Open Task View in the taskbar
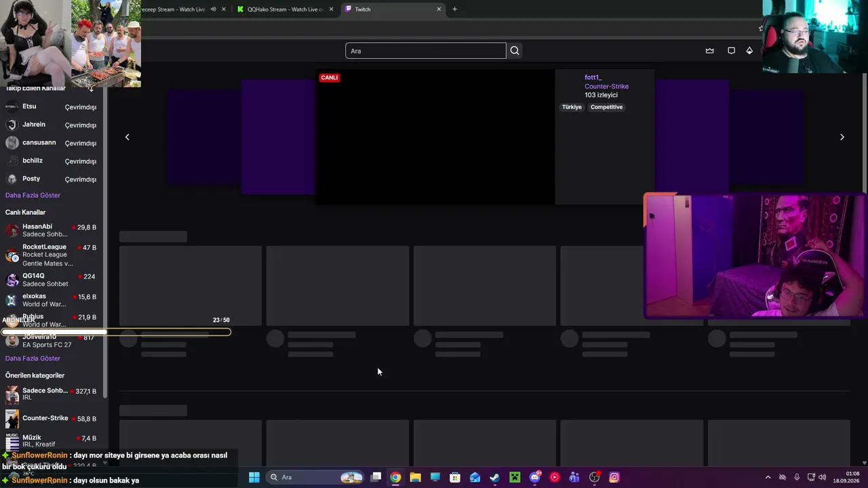 [x=376, y=477]
